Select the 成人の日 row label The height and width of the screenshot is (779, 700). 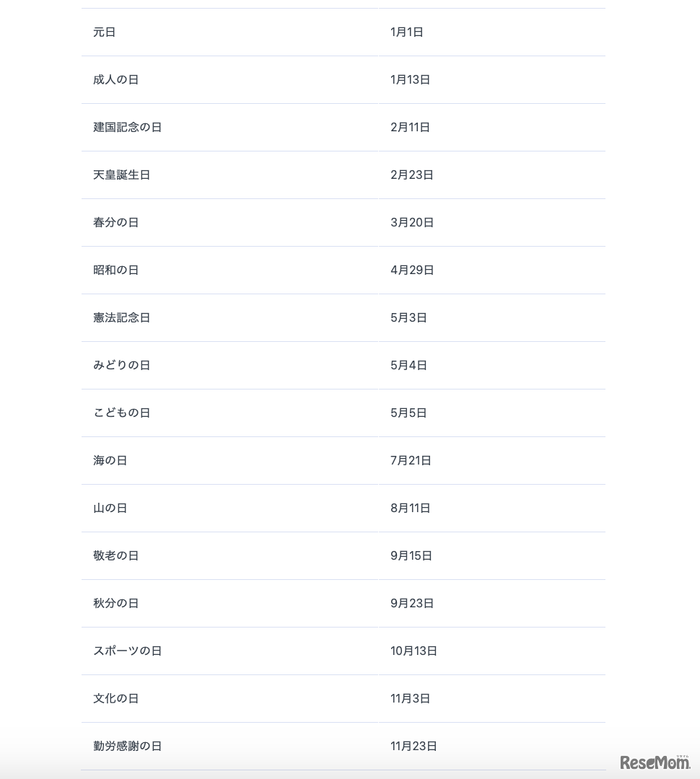click(116, 80)
